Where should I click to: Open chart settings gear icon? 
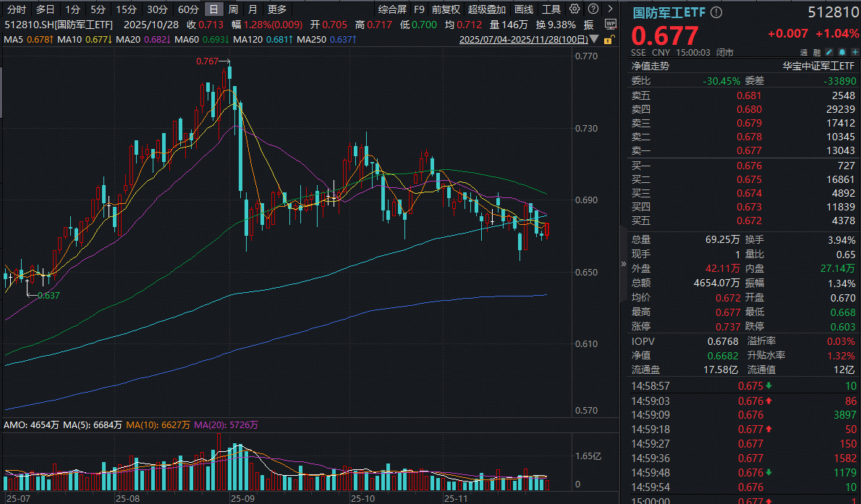(x=574, y=9)
